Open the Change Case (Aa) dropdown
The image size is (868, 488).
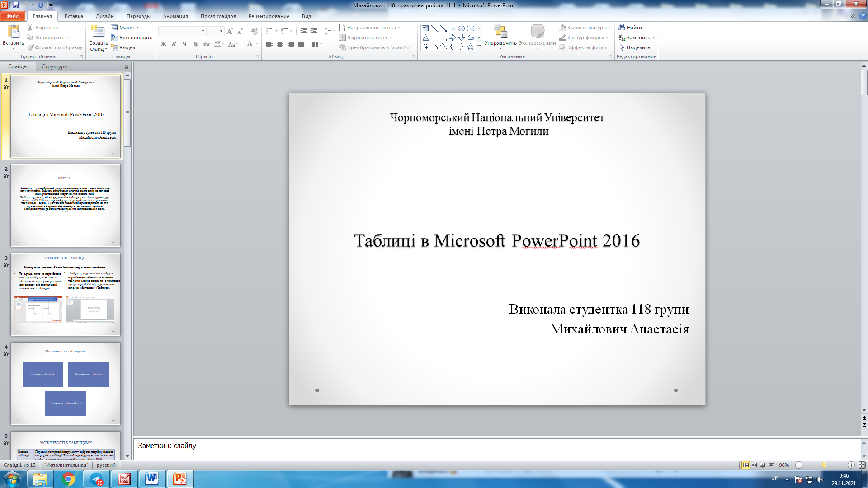[233, 44]
